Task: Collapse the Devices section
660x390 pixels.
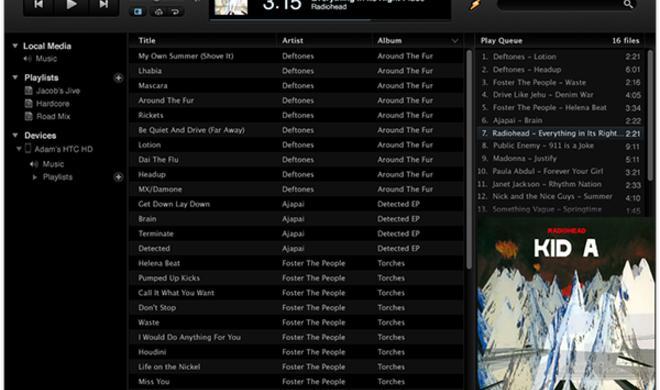Action: tap(15, 135)
